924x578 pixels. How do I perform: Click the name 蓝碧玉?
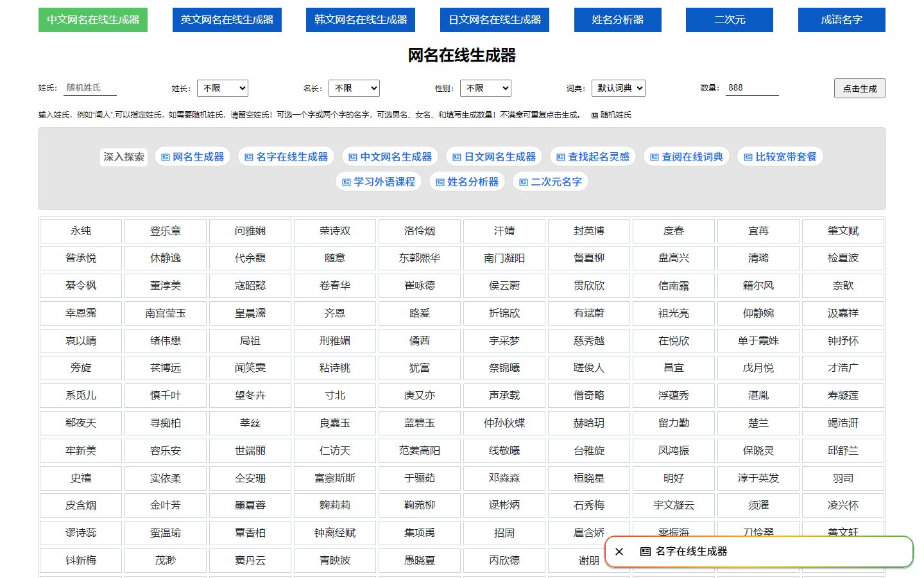(420, 423)
